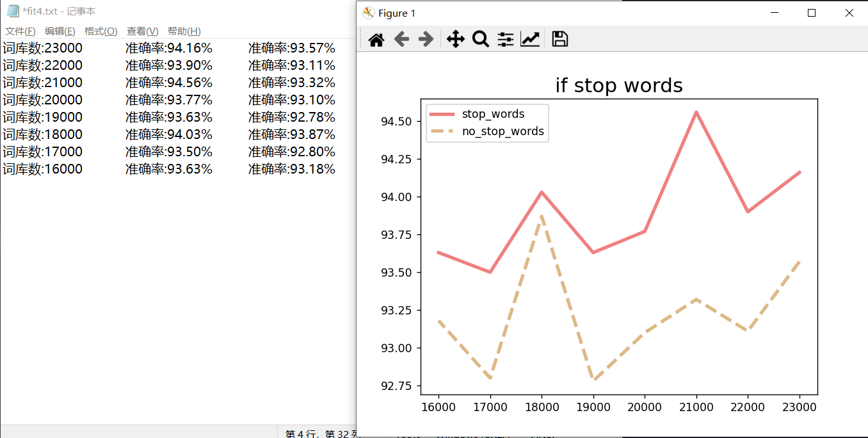This screenshot has height=438, width=868.
Task: Open Configure subplots sliders icon
Action: click(x=506, y=40)
